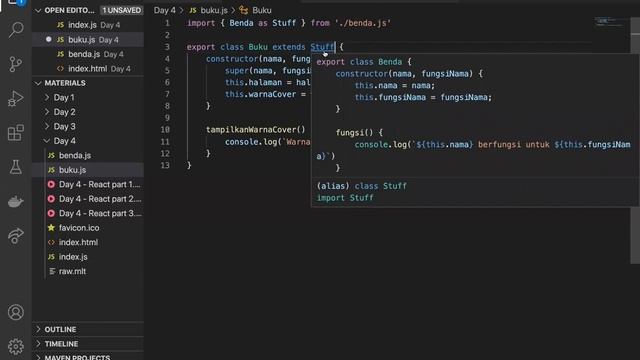Collapse the Materials section
The image size is (640, 360).
click(x=38, y=83)
